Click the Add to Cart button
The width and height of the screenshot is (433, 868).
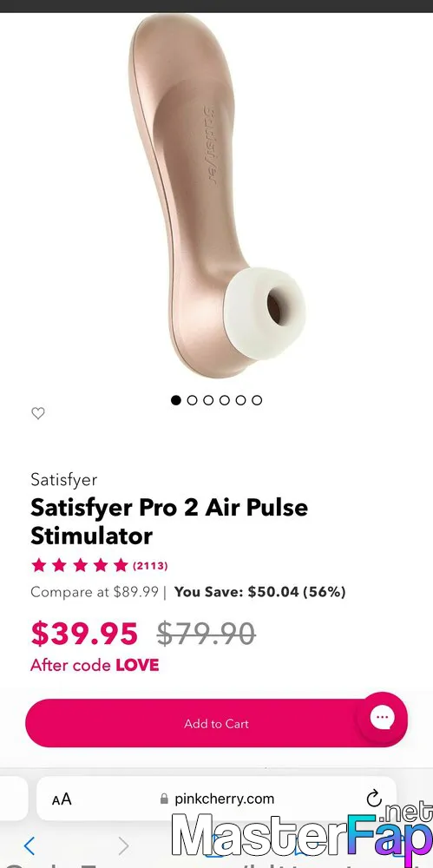click(x=217, y=723)
